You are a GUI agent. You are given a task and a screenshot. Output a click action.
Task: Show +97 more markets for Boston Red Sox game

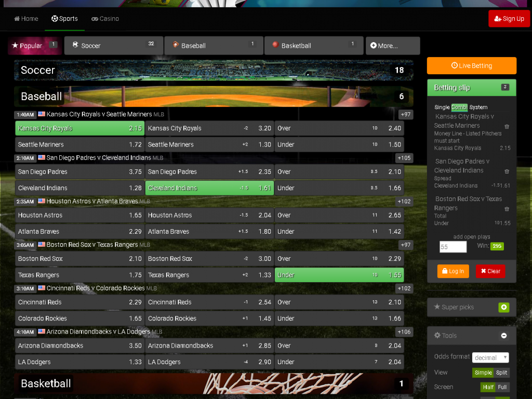point(405,245)
